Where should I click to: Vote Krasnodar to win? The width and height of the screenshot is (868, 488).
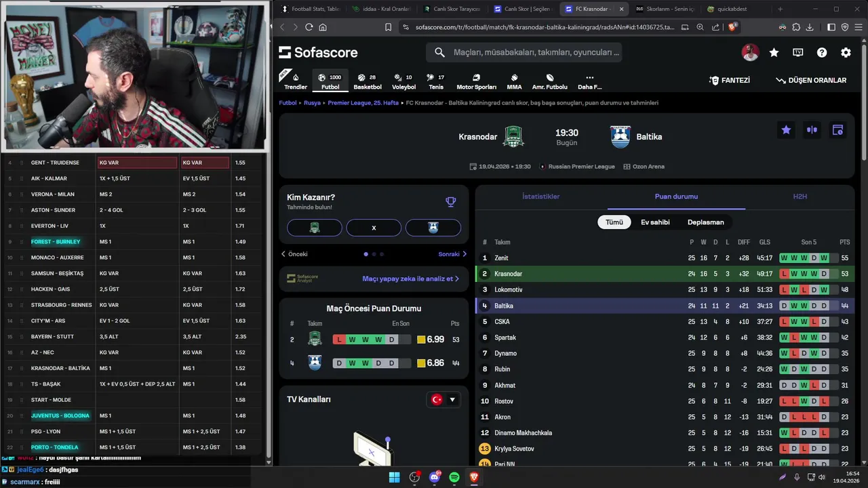click(315, 228)
